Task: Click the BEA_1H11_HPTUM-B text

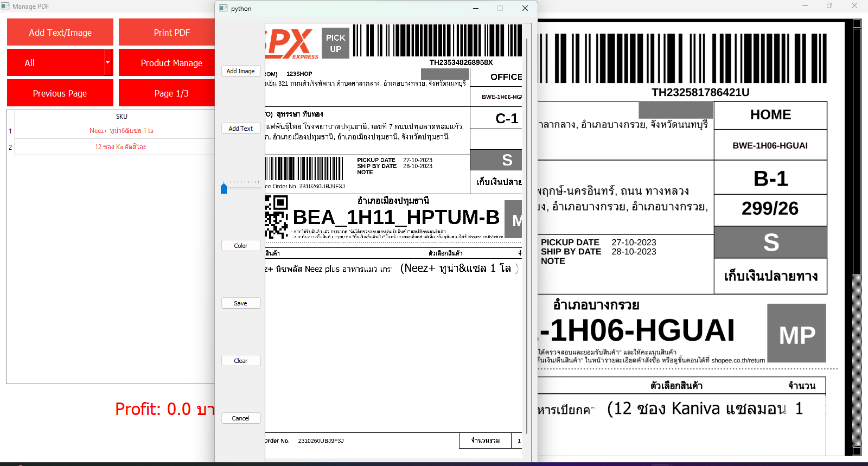Action: (x=396, y=218)
